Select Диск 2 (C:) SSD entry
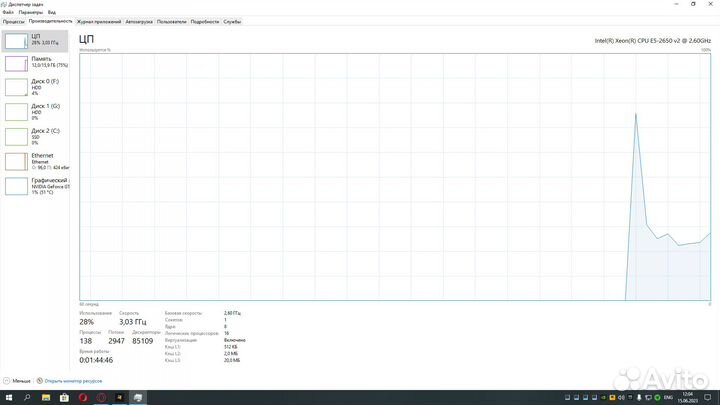The image size is (720, 405). click(35, 136)
